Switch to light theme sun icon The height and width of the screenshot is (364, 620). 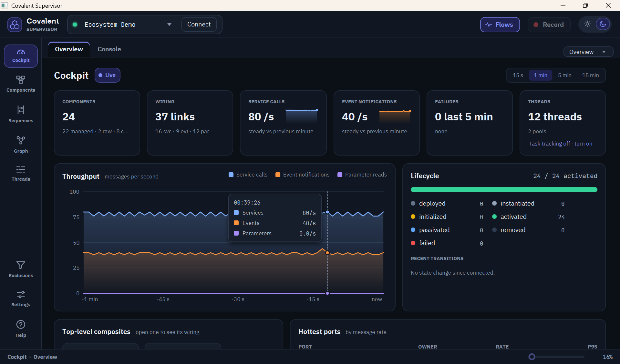pos(587,24)
